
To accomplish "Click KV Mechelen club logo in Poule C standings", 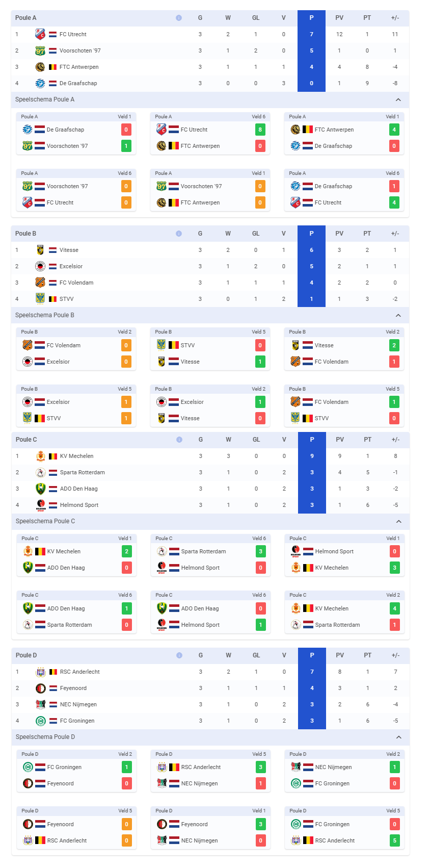I will [x=41, y=456].
